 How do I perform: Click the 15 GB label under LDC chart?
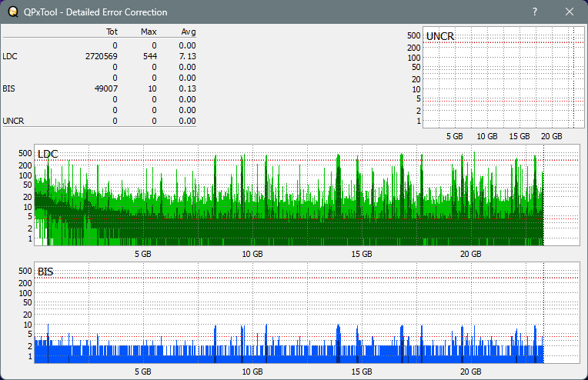[x=361, y=254]
